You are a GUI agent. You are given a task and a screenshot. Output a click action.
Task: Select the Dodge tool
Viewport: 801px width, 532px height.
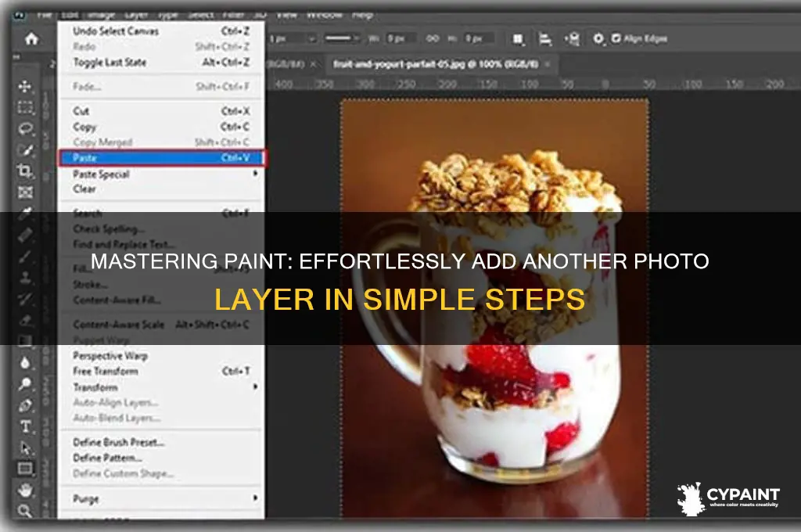[x=25, y=384]
